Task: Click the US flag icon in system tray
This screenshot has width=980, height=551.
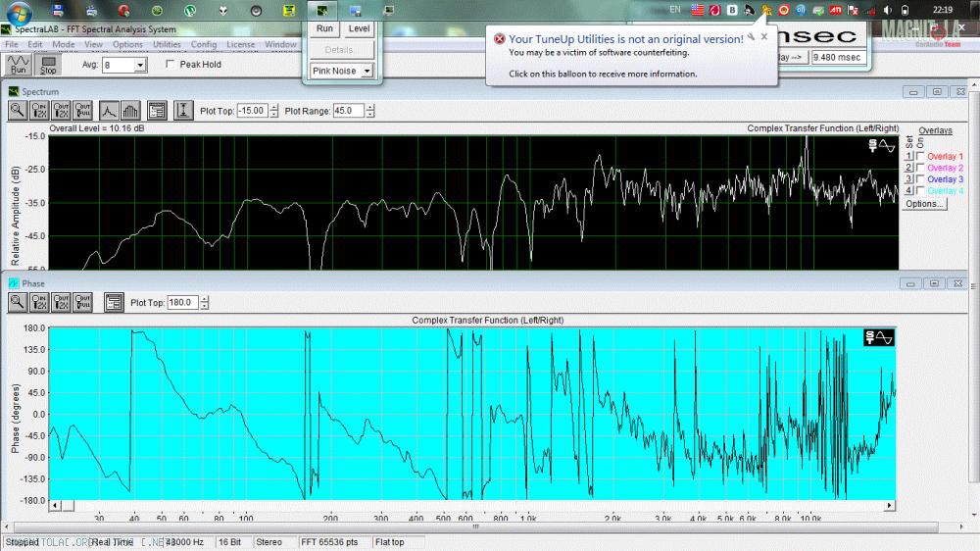Action: 698,10
